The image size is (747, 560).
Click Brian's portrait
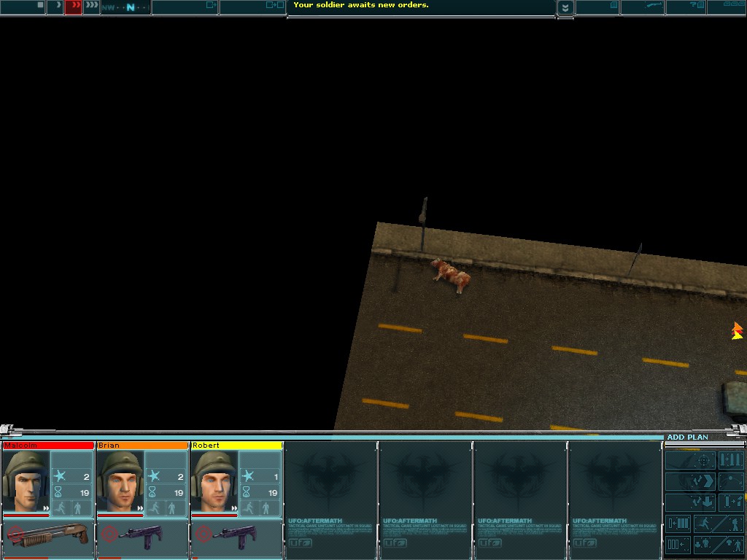click(120, 481)
